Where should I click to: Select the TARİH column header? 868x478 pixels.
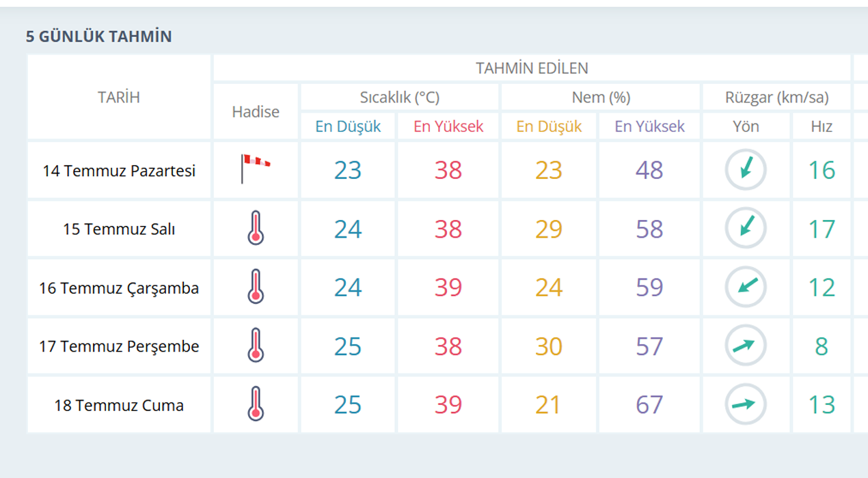(x=119, y=97)
